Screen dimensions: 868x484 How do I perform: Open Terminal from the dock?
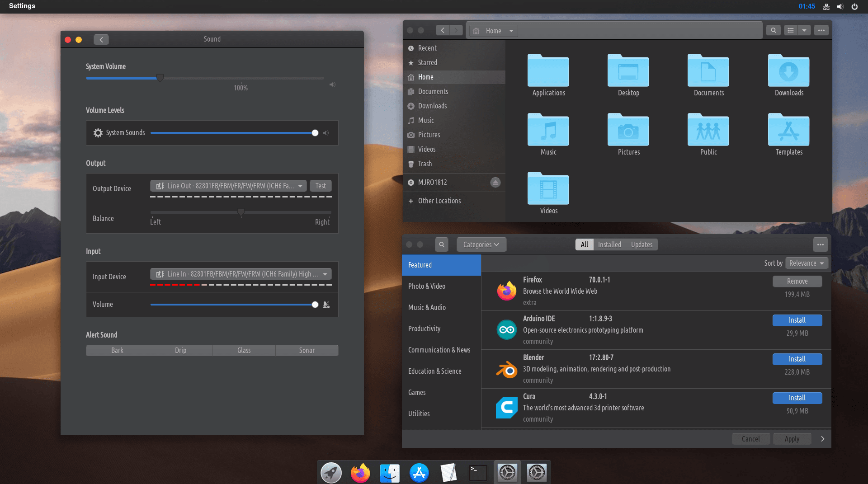[478, 473]
